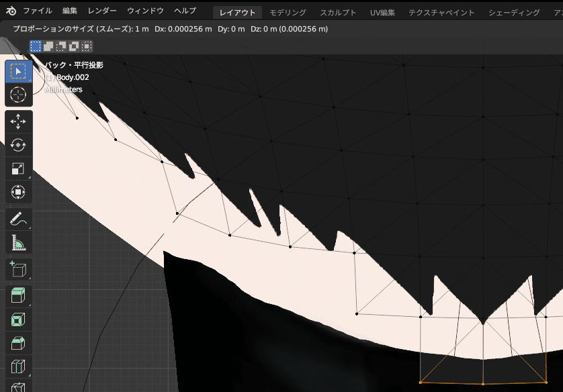Select the Select Box tool
The height and width of the screenshot is (392, 563).
coord(18,71)
